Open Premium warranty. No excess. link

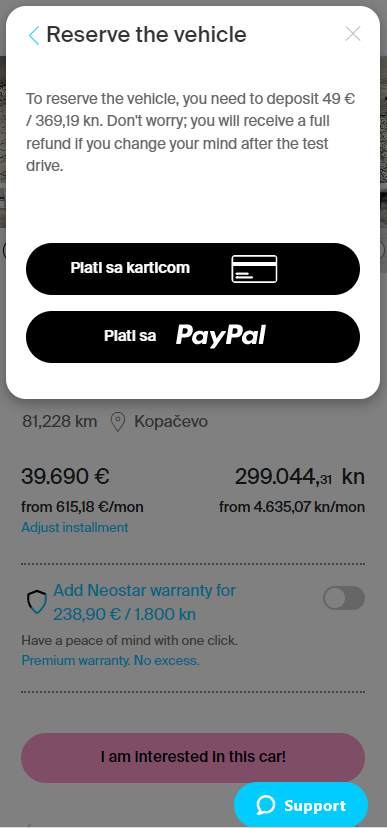110,661
